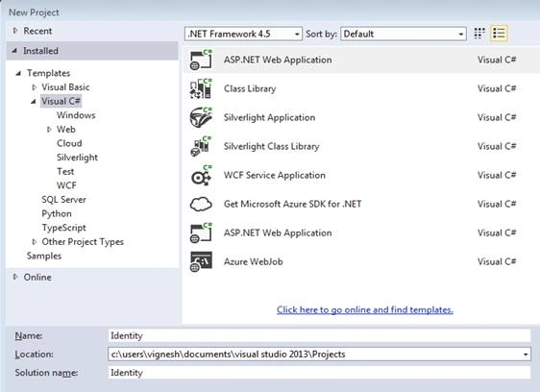The image size is (540, 392).
Task: Click the project Name input field
Action: click(x=319, y=335)
